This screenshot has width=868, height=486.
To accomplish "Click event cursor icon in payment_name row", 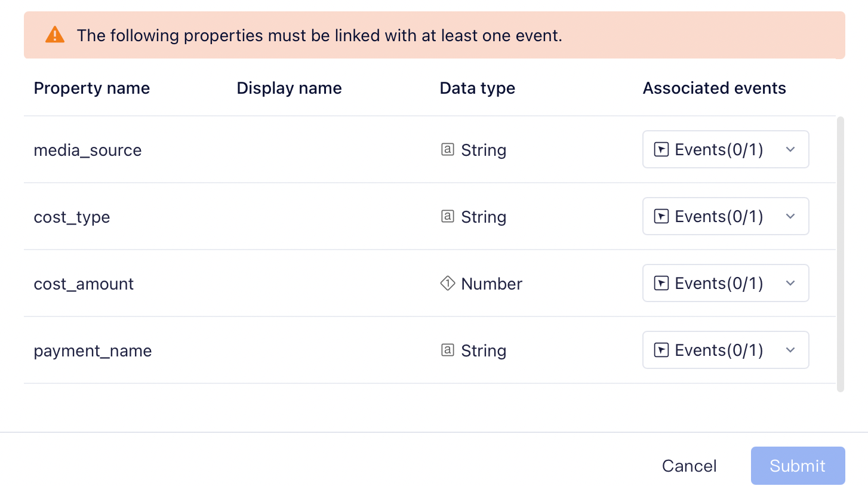I will click(661, 350).
